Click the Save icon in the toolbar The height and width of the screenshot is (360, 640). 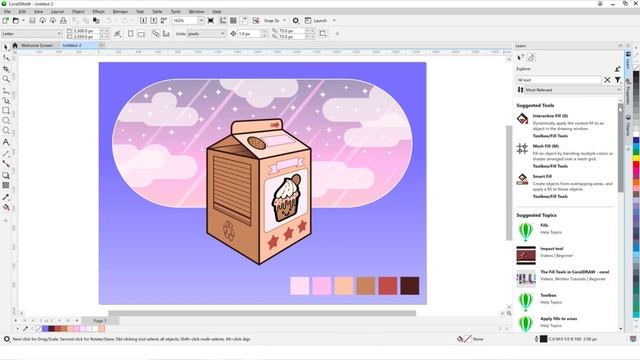click(x=33, y=20)
